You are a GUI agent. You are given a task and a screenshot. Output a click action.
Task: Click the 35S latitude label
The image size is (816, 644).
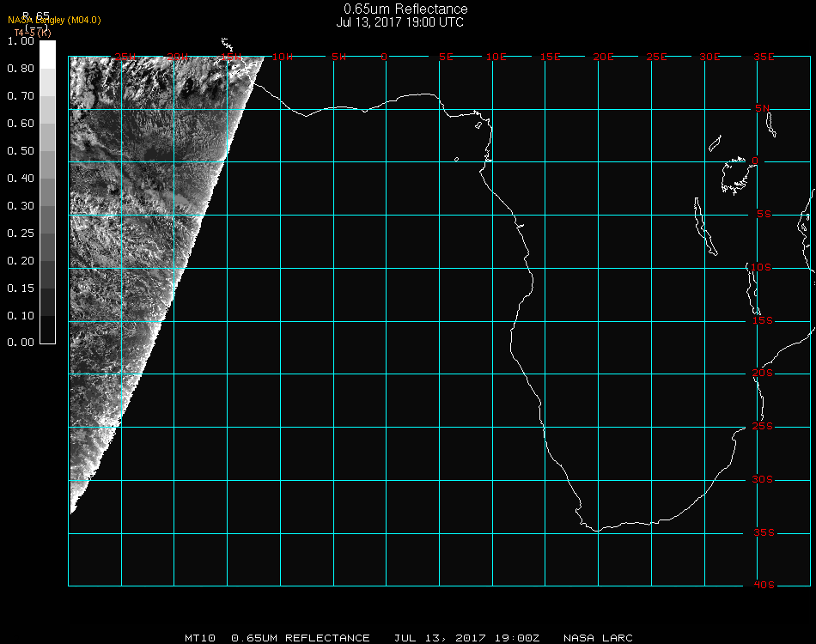764,532
